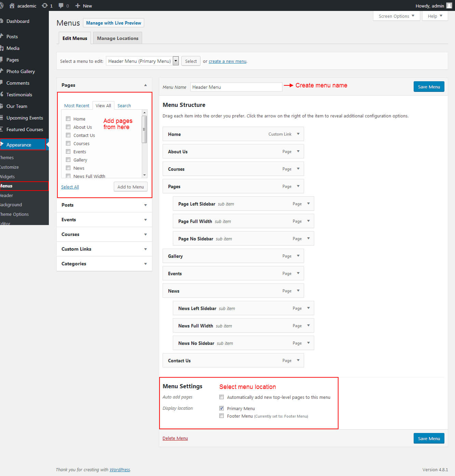455x476 pixels.
Task: Open Featured Courses in the sidebar
Action: (24, 129)
